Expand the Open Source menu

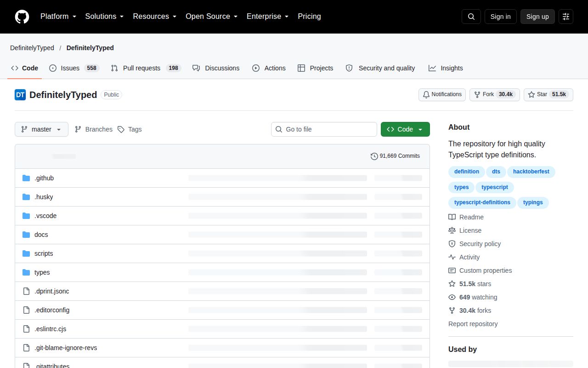click(211, 16)
